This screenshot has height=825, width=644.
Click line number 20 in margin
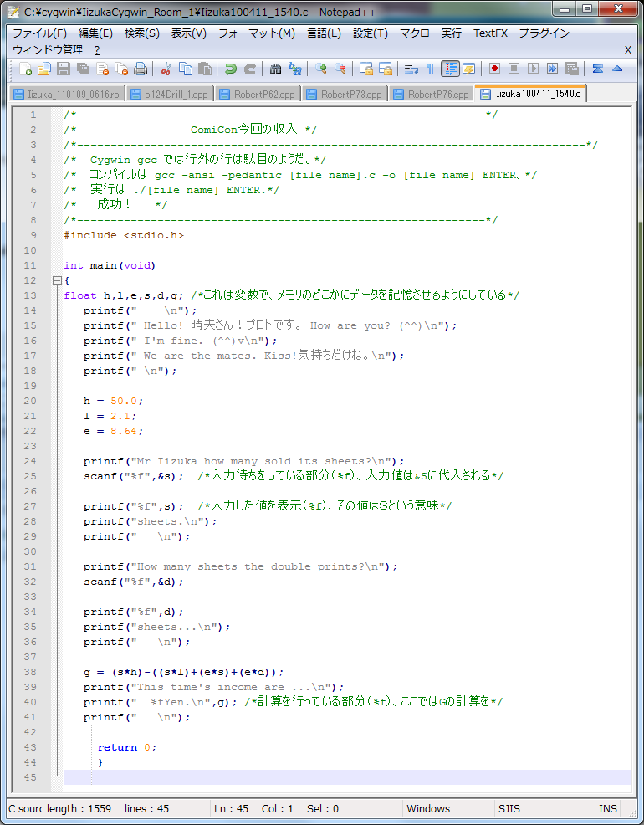coord(30,401)
